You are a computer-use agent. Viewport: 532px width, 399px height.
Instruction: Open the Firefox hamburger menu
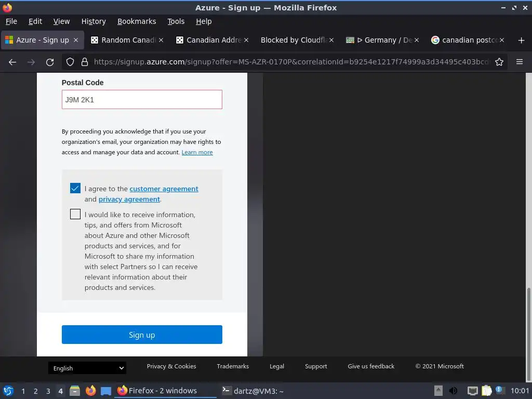[520, 62]
